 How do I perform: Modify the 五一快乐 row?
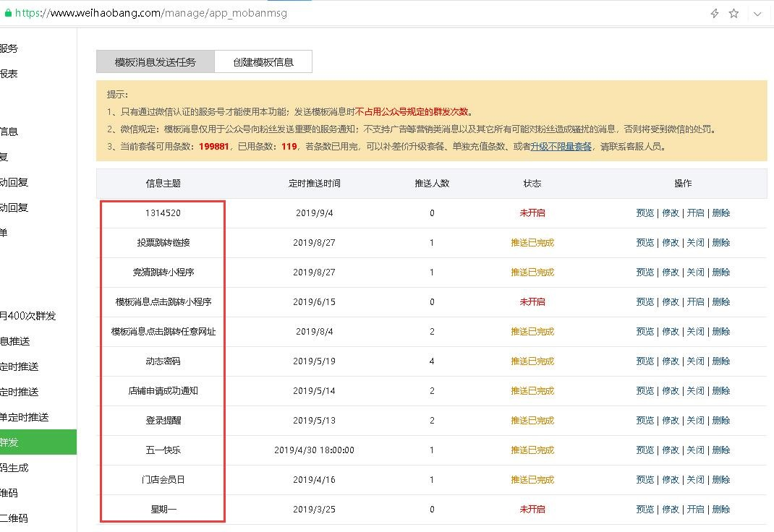click(x=671, y=450)
